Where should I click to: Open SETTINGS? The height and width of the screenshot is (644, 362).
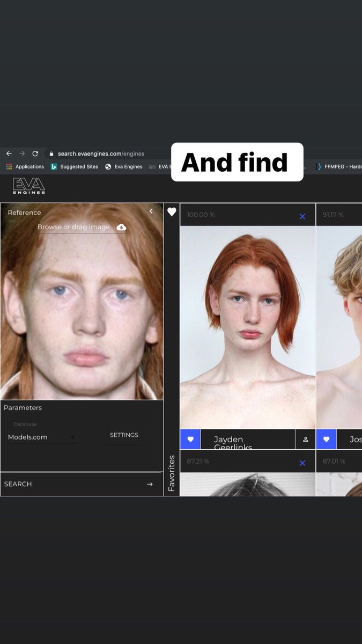(124, 435)
